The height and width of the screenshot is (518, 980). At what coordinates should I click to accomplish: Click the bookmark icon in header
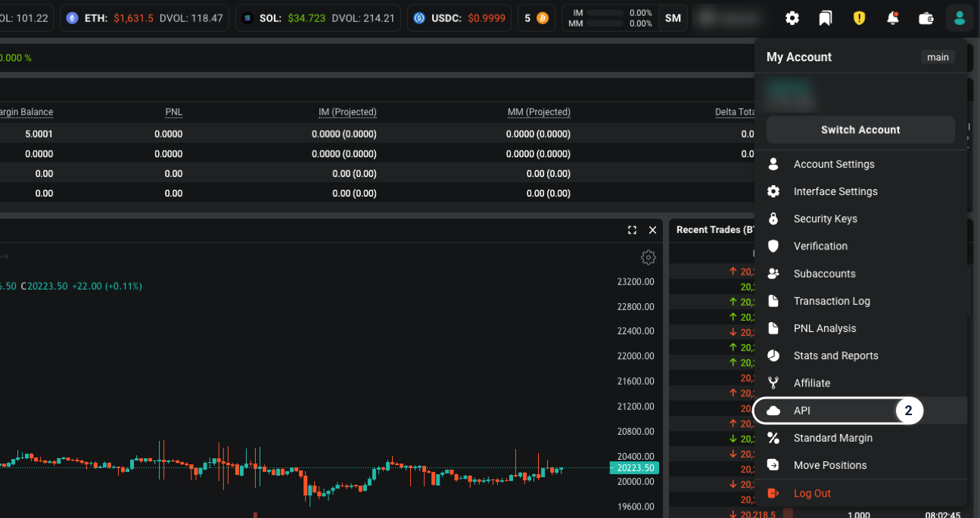coord(826,18)
